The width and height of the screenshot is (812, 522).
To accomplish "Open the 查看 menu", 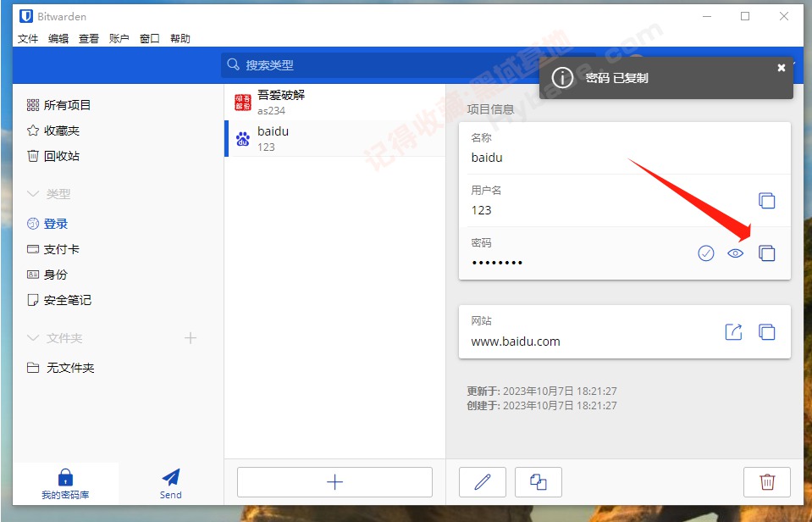I will point(89,38).
